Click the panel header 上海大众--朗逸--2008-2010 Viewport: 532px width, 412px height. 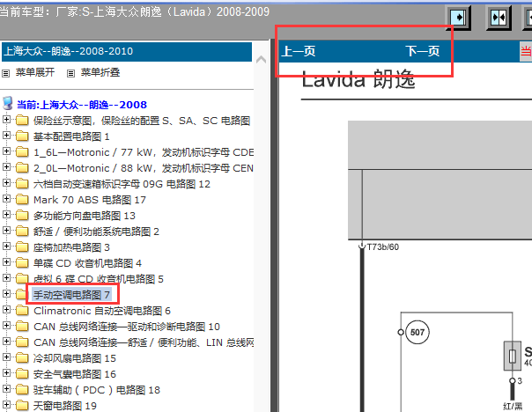coord(127,52)
